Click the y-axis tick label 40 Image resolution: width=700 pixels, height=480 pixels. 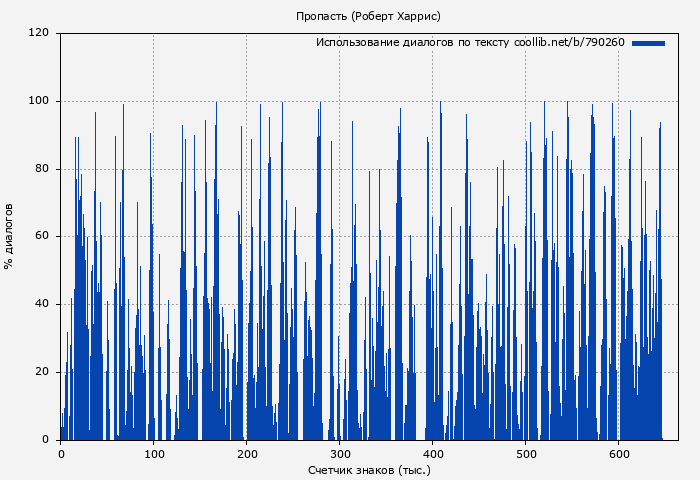click(x=42, y=304)
